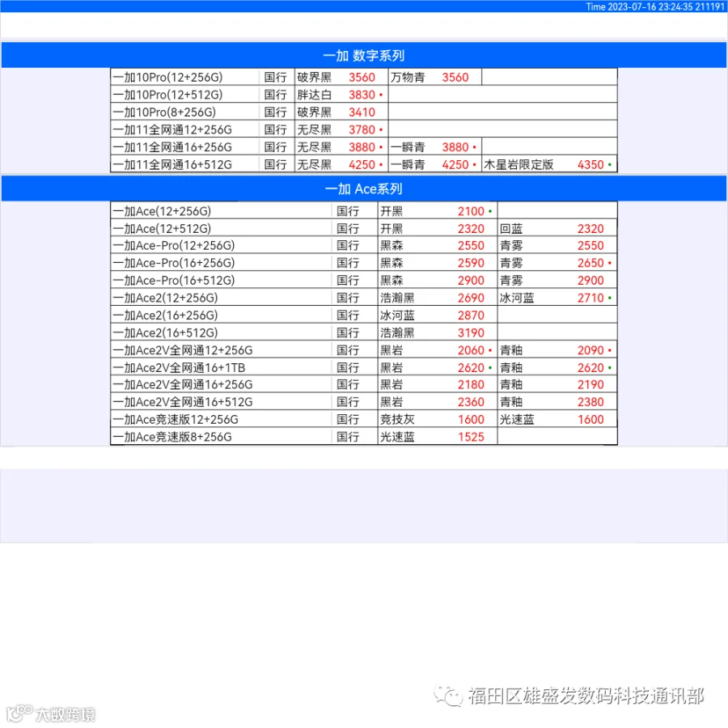Select the 一加10Pro(12+512G) model cell
Image resolution: width=728 pixels, height=728 pixels.
(184, 95)
